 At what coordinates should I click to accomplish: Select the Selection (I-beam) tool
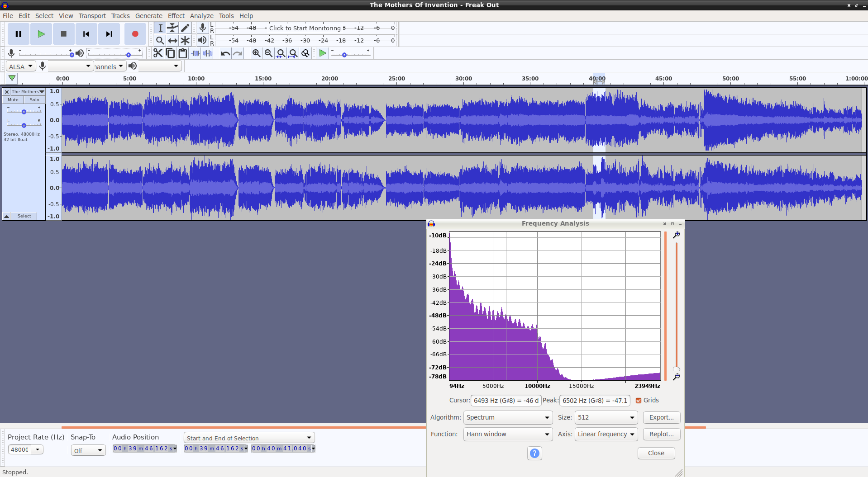pyautogui.click(x=160, y=28)
